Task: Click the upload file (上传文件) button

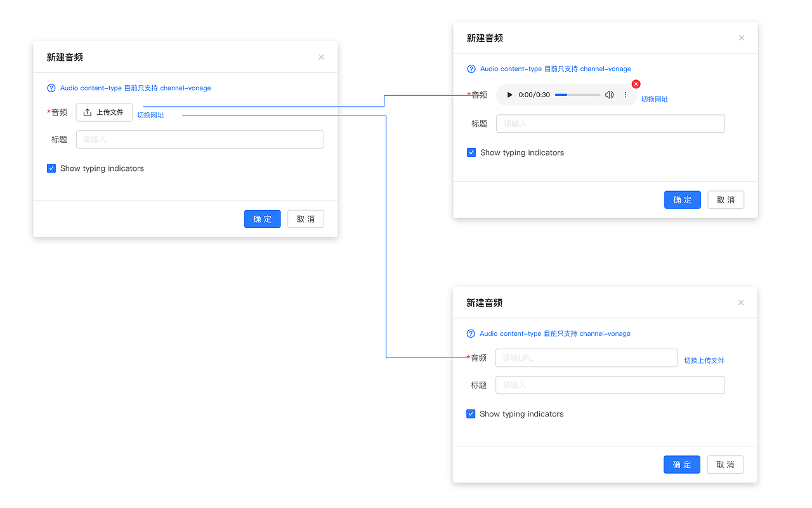Action: 104,112
